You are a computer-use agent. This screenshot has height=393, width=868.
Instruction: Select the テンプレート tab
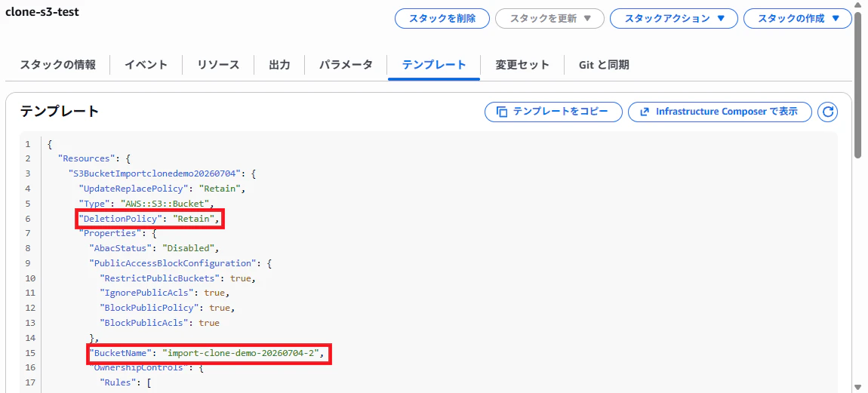pyautogui.click(x=434, y=65)
